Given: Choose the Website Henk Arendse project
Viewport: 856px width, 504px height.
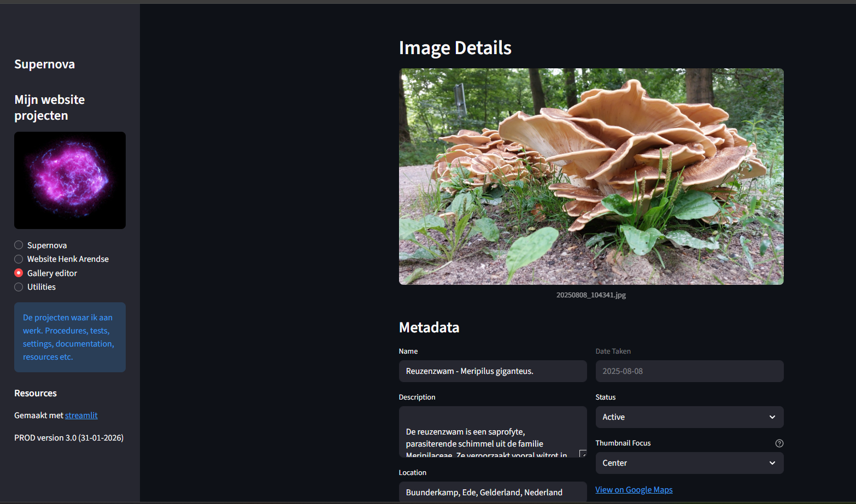Looking at the screenshot, I should 19,259.
